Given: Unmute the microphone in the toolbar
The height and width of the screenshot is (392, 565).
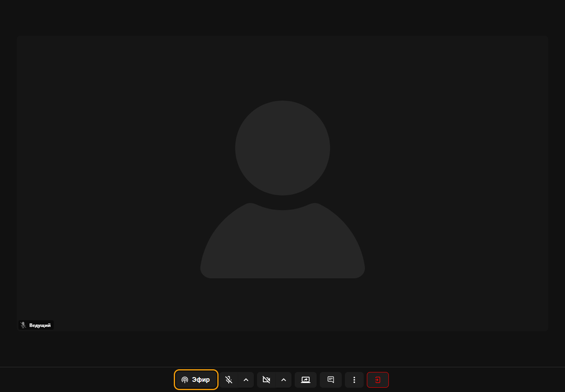Looking at the screenshot, I should [x=229, y=380].
